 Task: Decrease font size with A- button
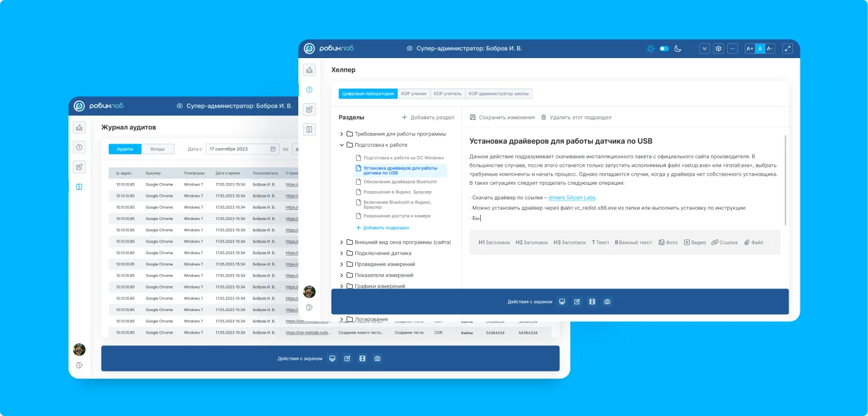(770, 49)
